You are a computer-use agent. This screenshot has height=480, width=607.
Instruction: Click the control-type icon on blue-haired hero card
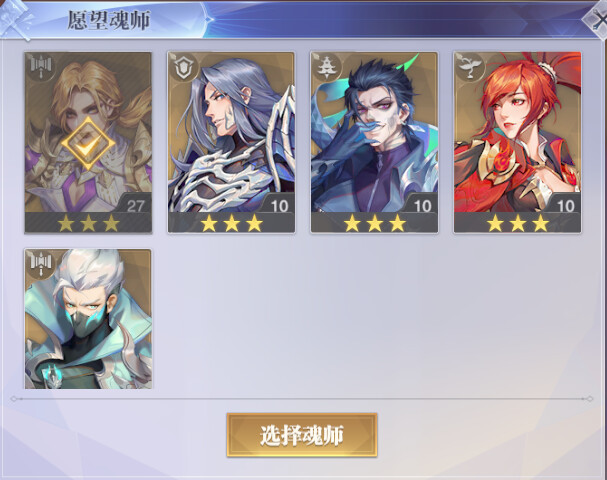[x=327, y=68]
